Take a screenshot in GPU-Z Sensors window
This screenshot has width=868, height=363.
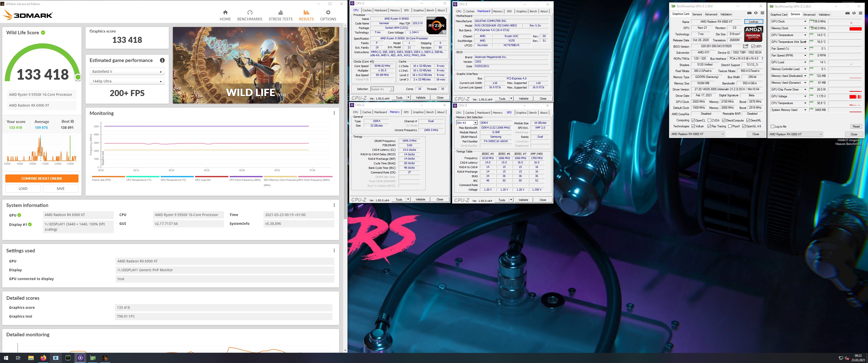pyautogui.click(x=848, y=13)
